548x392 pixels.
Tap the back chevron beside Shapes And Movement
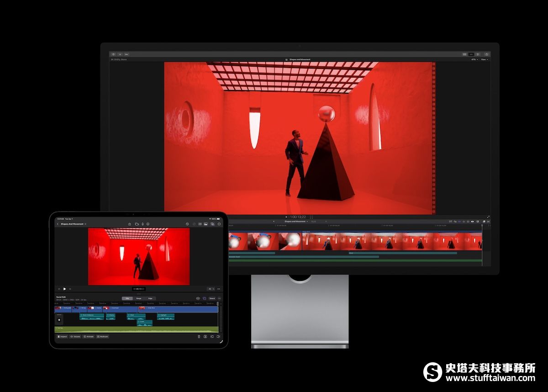58,224
